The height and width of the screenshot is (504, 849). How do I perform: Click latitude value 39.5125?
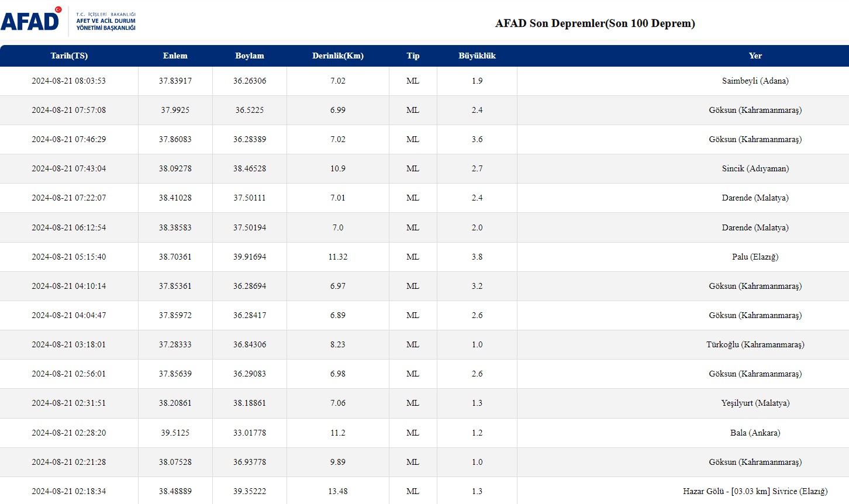tap(175, 433)
